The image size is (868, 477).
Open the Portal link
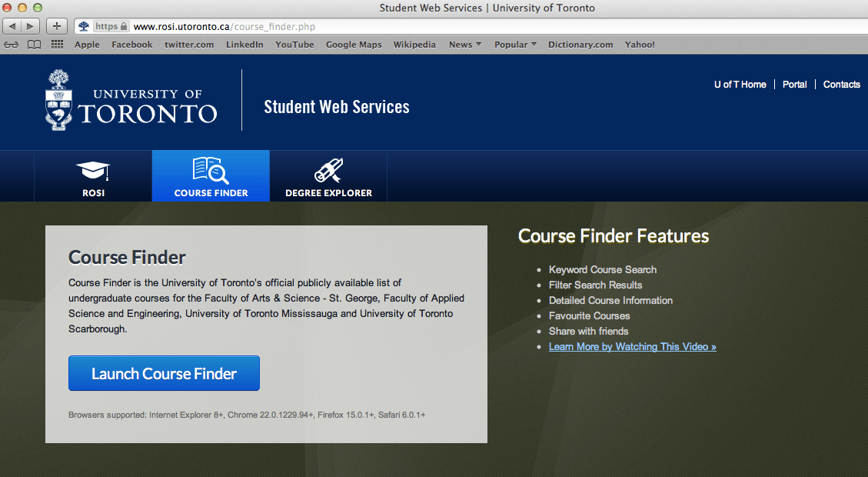tap(794, 84)
